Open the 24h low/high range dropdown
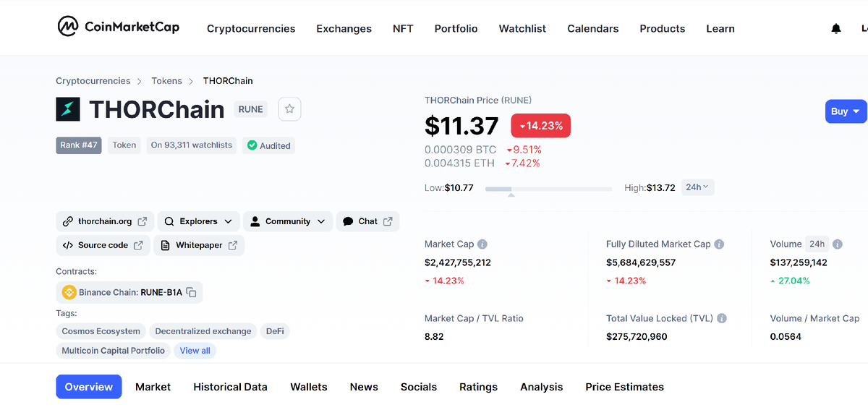This screenshot has width=868, height=410. 698,187
